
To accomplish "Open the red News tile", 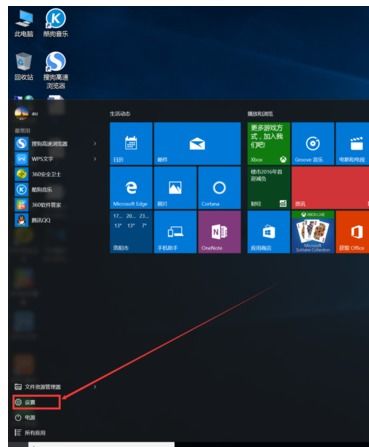I will [330, 188].
